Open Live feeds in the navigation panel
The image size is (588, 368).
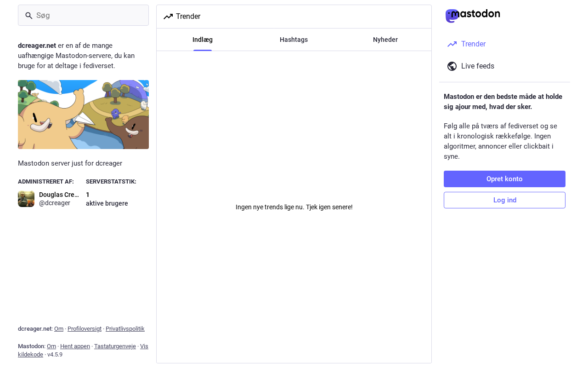coord(504,66)
